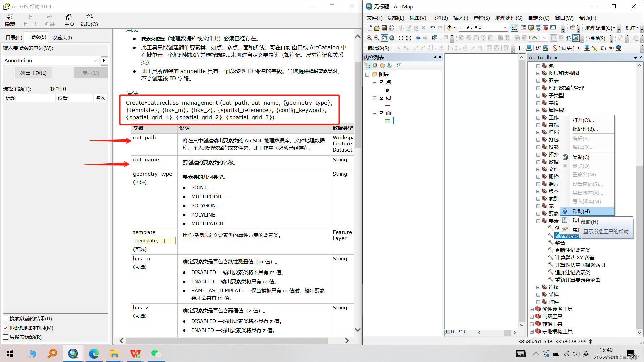Open the map scale 1:50,000 dropdown
Image resolution: width=644 pixels, height=362 pixels.
(505, 28)
